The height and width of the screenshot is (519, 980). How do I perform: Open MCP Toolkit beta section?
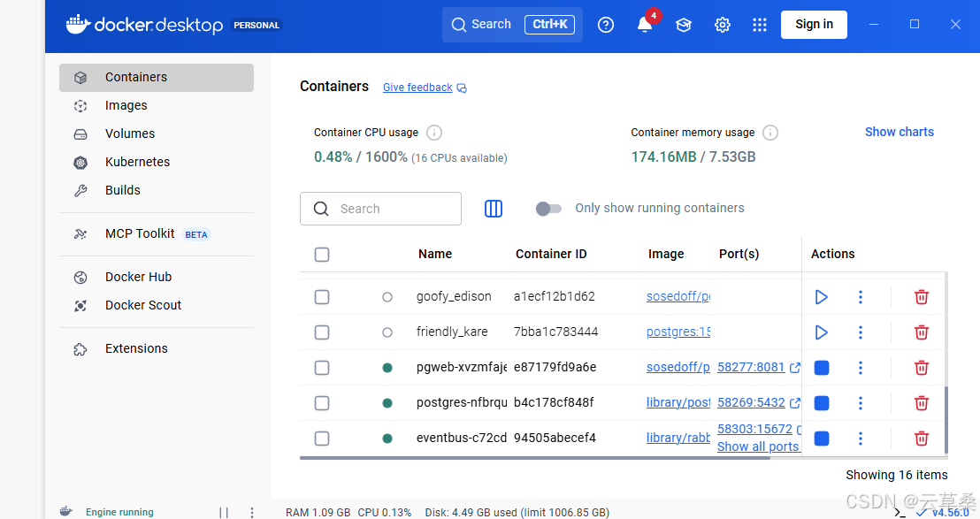coord(157,234)
